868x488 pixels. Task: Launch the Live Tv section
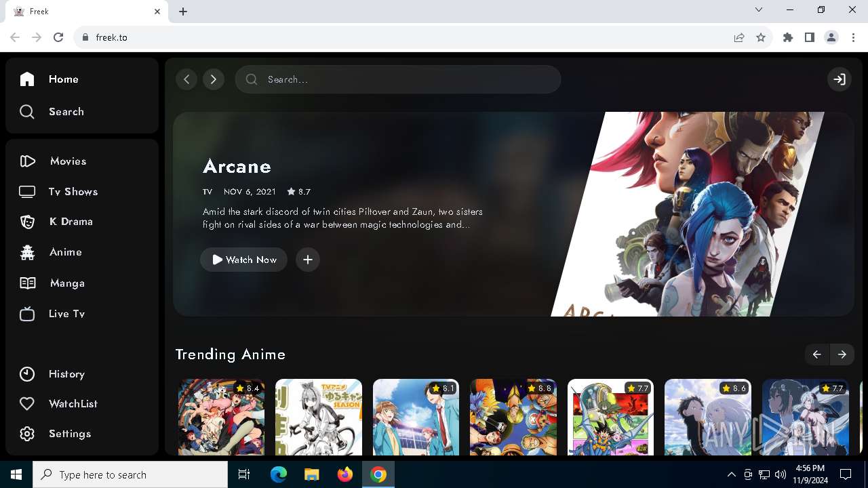[52, 314]
